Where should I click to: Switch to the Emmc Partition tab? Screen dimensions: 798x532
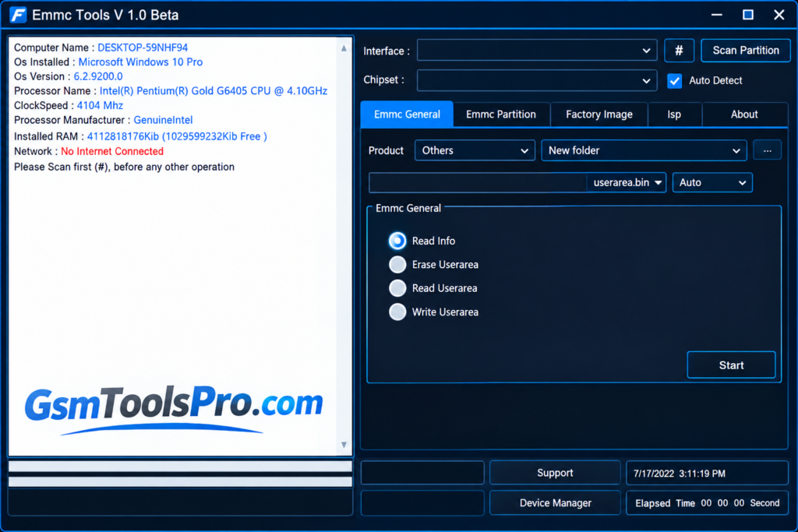coord(501,115)
